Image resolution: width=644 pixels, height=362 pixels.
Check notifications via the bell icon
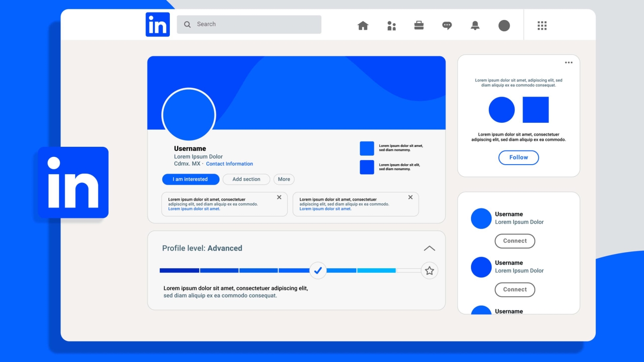pyautogui.click(x=474, y=25)
